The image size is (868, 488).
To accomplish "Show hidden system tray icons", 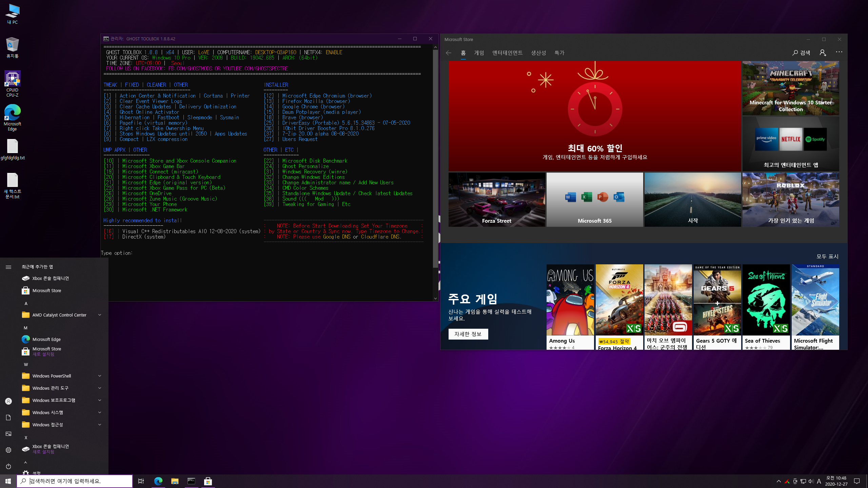I will (779, 481).
